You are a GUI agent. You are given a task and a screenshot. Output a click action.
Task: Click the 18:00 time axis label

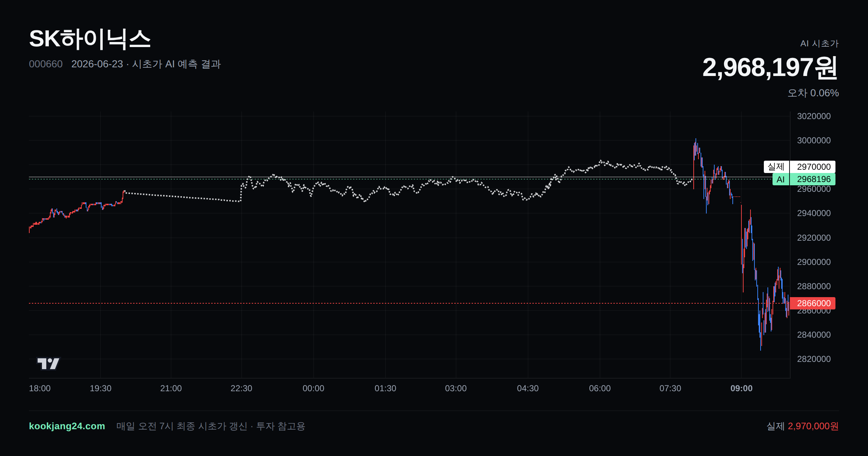point(40,388)
